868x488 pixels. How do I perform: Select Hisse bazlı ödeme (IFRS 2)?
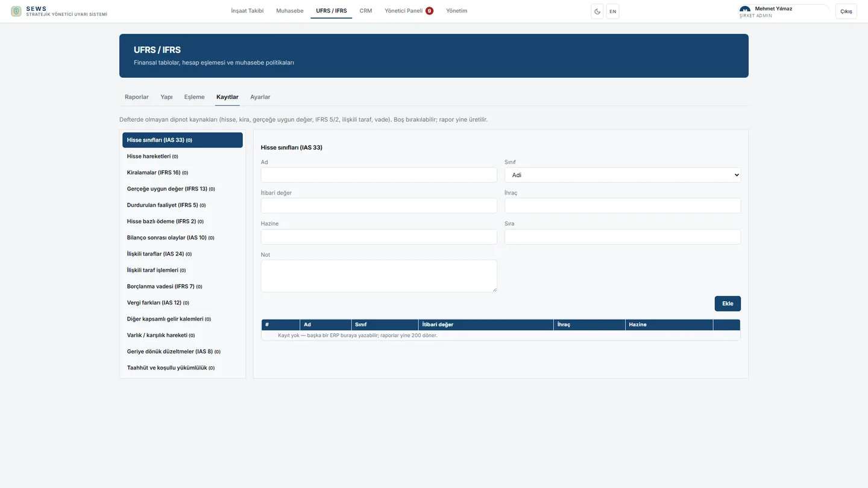(183, 222)
